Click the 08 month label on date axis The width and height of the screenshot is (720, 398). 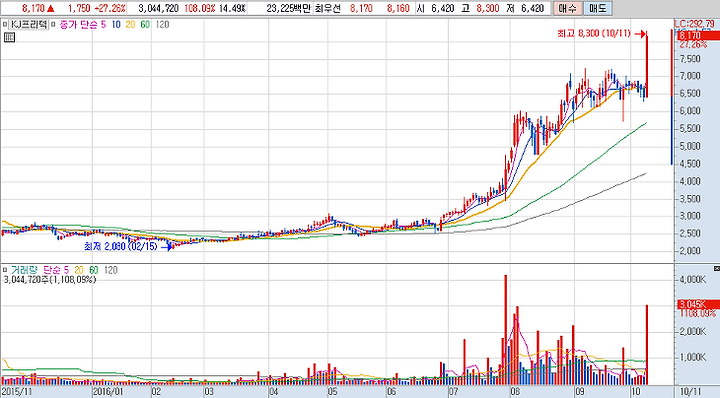[x=515, y=392]
